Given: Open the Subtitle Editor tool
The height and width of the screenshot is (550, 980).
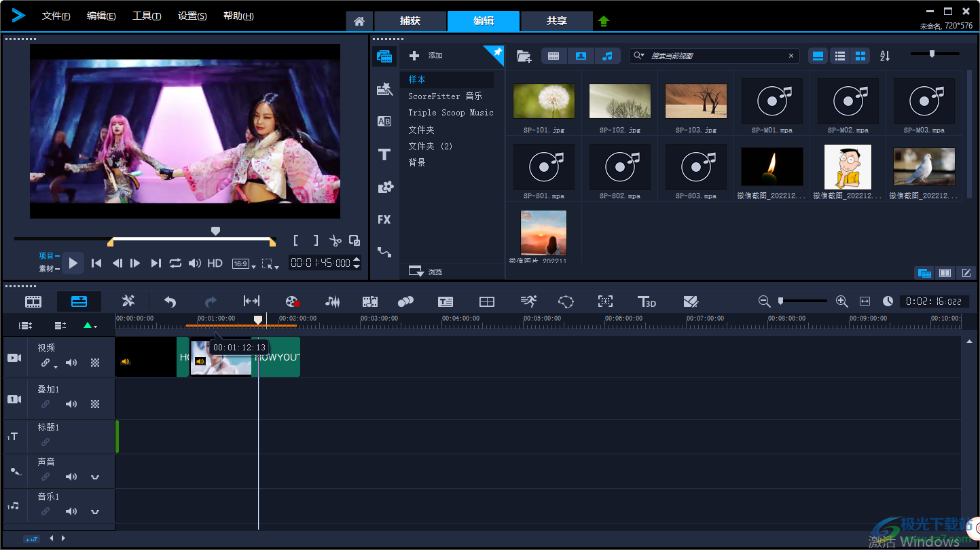Looking at the screenshot, I should pyautogui.click(x=446, y=301).
